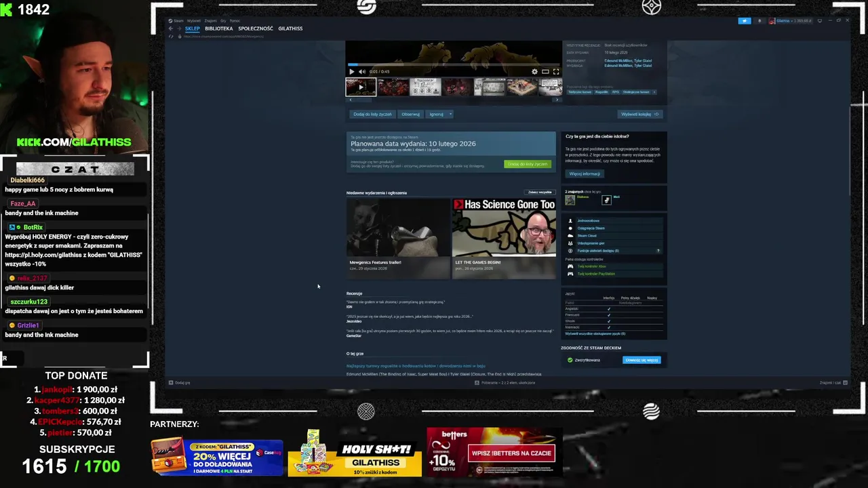
Task: Click 'Więcej informacji' button
Action: tap(585, 174)
